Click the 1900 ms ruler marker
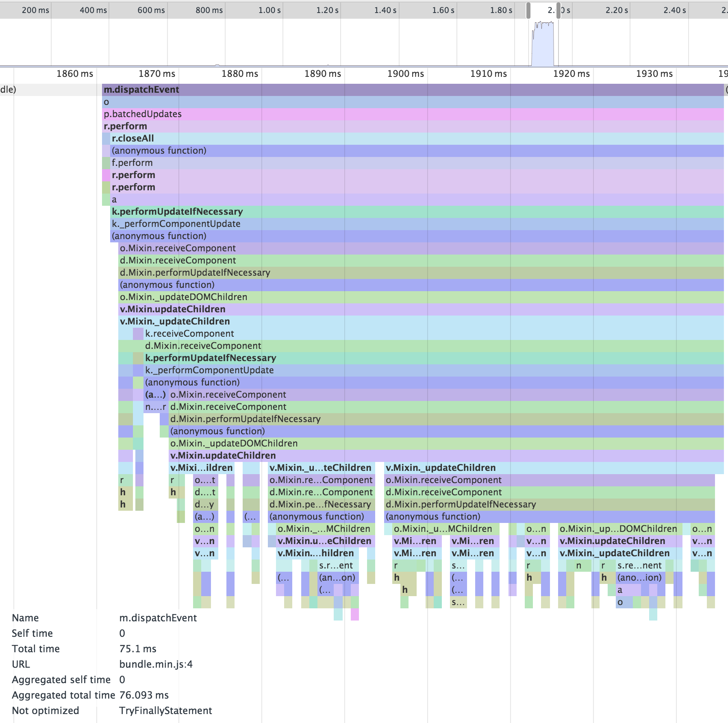The height and width of the screenshot is (723, 728). 405,74
